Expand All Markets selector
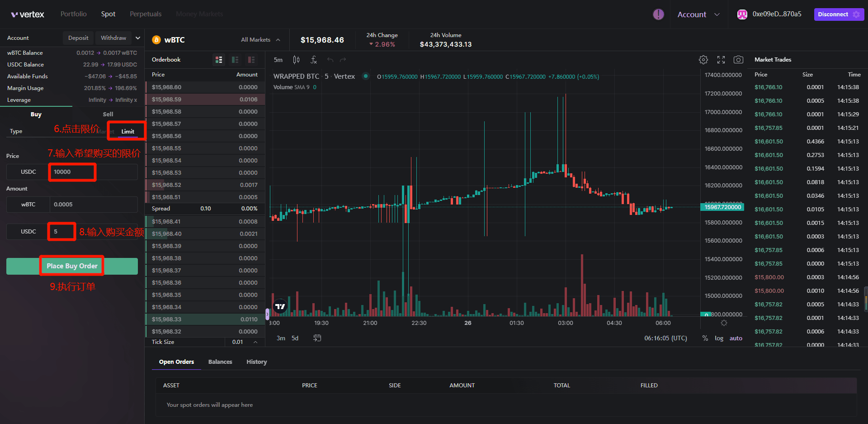 coord(260,40)
